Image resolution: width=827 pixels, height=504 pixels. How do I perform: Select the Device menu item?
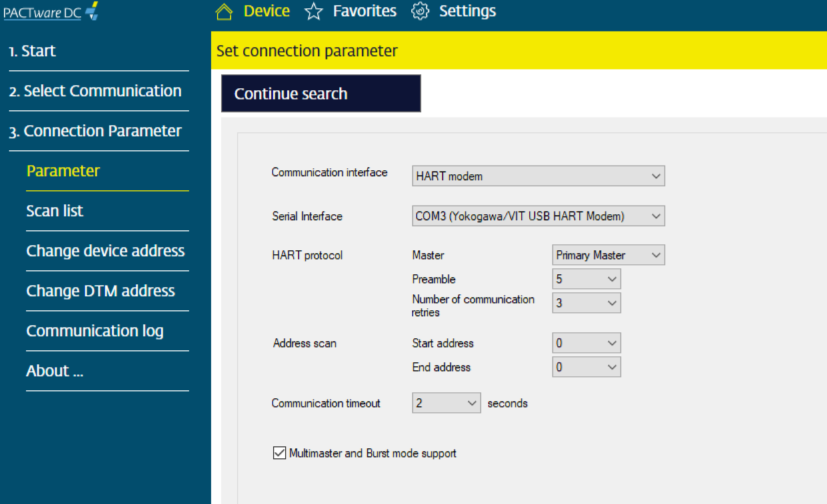pyautogui.click(x=265, y=11)
